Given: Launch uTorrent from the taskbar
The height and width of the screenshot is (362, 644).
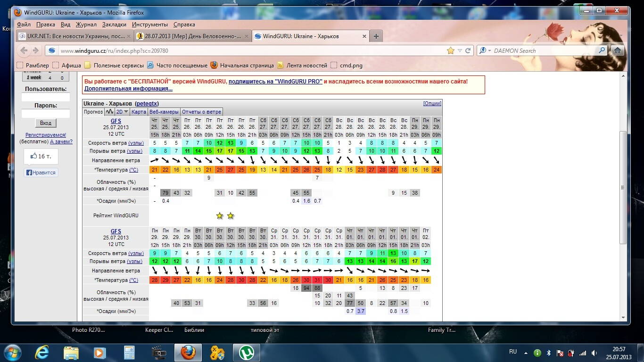Looking at the screenshot, I should 245,352.
